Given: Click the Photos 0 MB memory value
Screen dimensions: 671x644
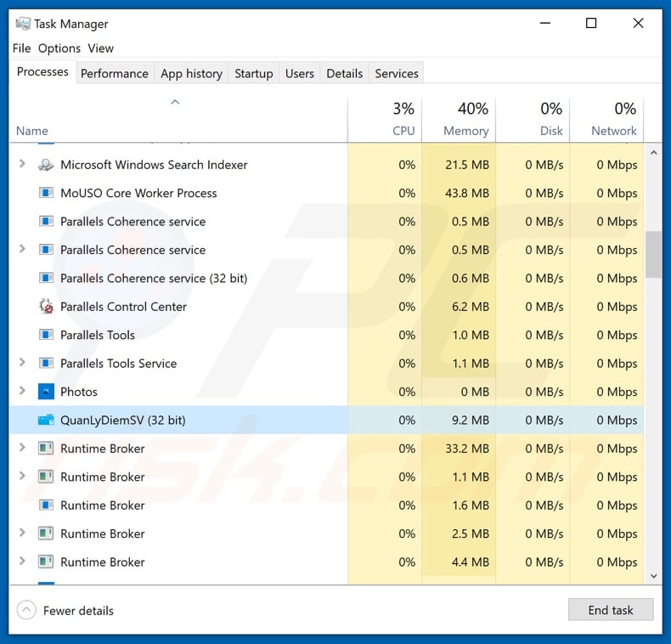Looking at the screenshot, I should [x=475, y=392].
